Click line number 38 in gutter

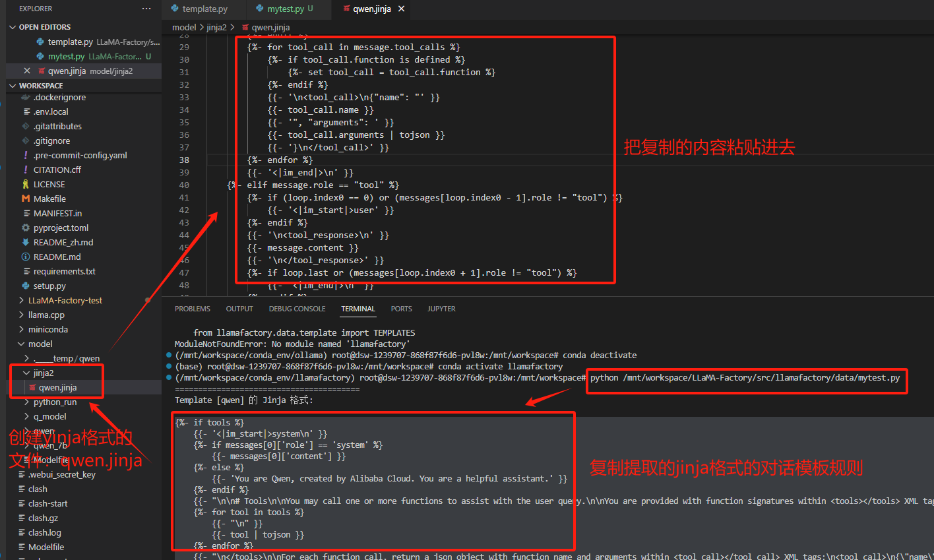[x=184, y=160]
